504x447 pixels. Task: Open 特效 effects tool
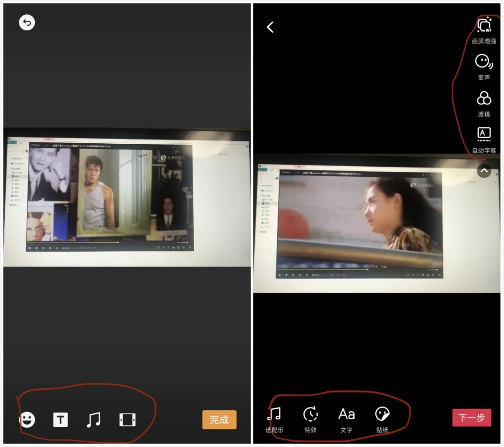310,419
